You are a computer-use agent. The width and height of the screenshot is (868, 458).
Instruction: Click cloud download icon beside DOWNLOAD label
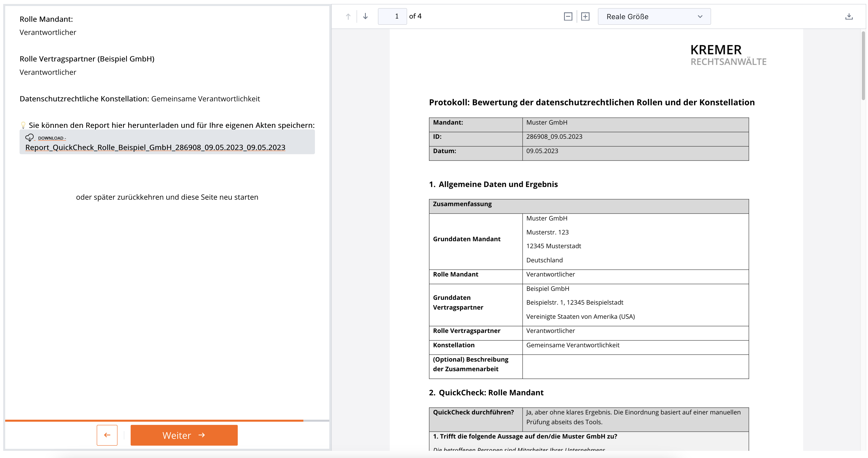[30, 137]
